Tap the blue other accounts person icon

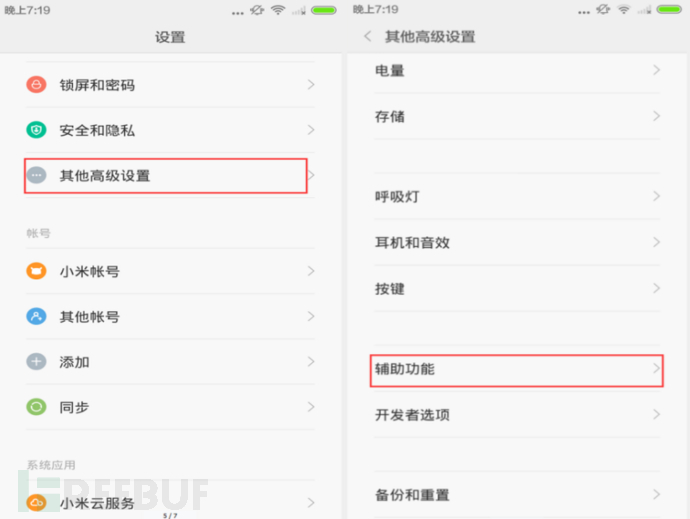[36, 317]
